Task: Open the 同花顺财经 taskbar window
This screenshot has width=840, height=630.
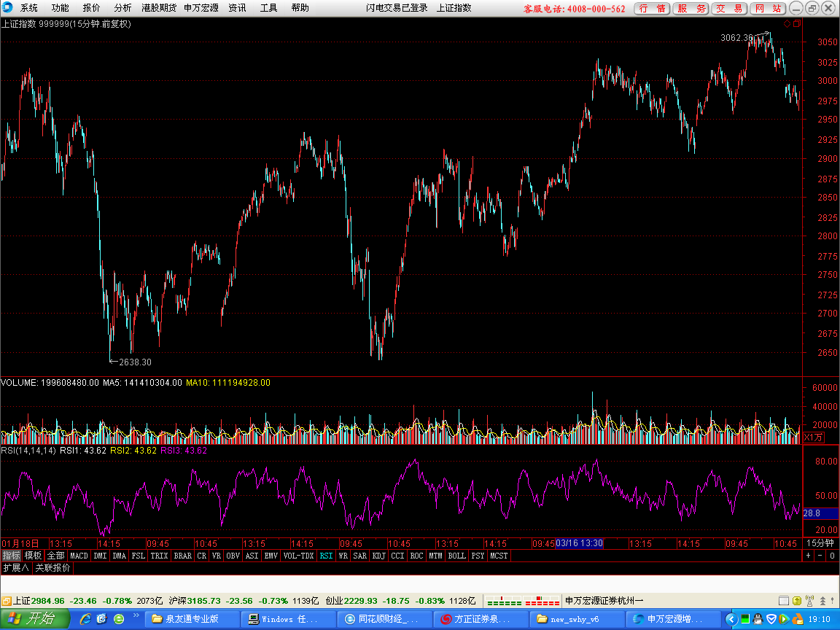Action: (x=385, y=619)
